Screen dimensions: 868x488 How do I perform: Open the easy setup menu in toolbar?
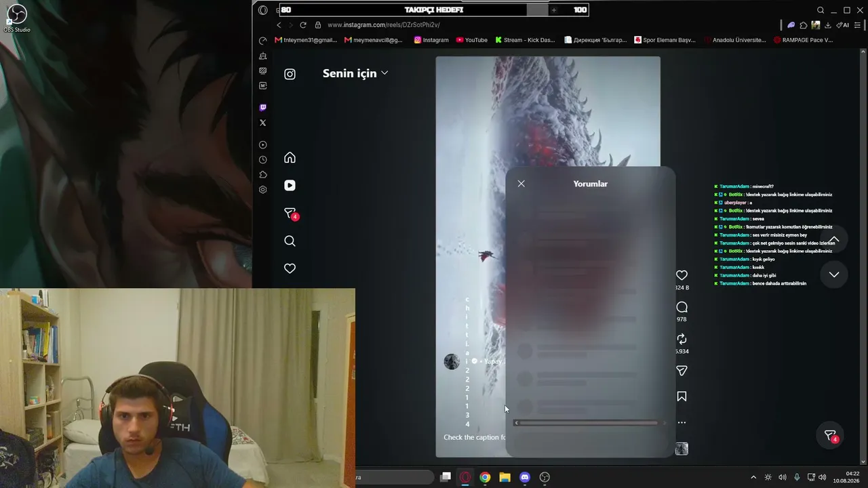click(x=858, y=25)
